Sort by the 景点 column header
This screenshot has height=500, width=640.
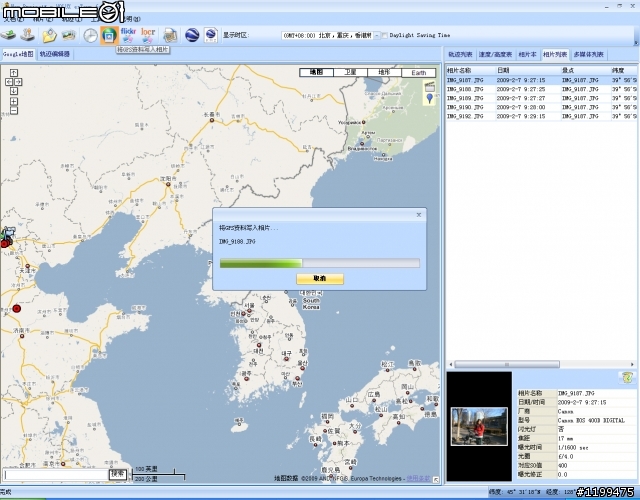[x=585, y=70]
